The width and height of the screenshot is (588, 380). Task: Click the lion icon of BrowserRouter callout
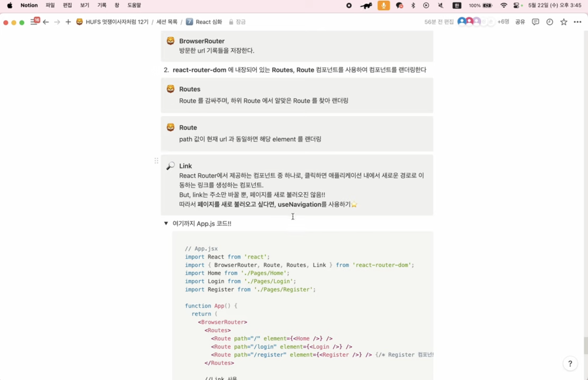[170, 41]
